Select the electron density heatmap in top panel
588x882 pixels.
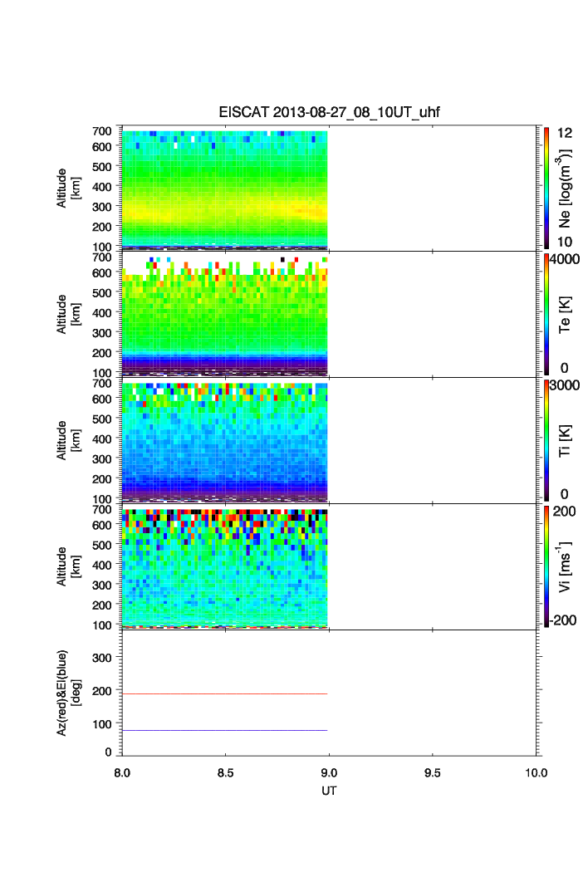pyautogui.click(x=225, y=189)
